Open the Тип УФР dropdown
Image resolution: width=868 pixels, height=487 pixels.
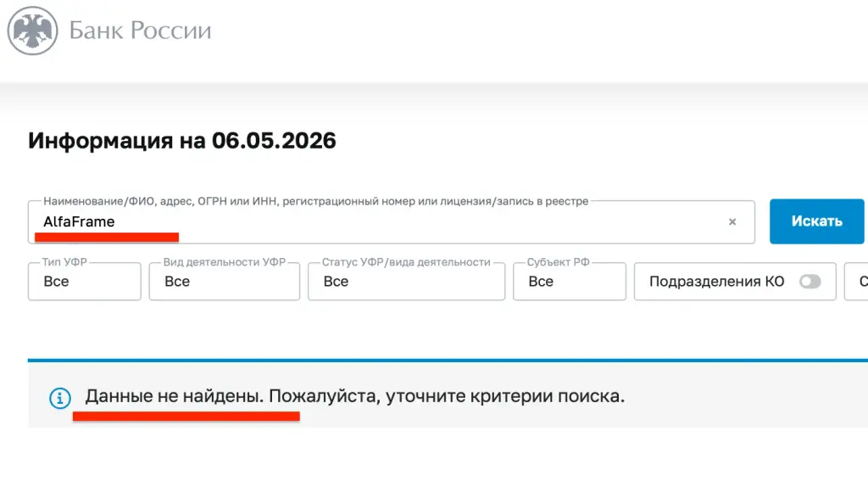pyautogui.click(x=85, y=282)
